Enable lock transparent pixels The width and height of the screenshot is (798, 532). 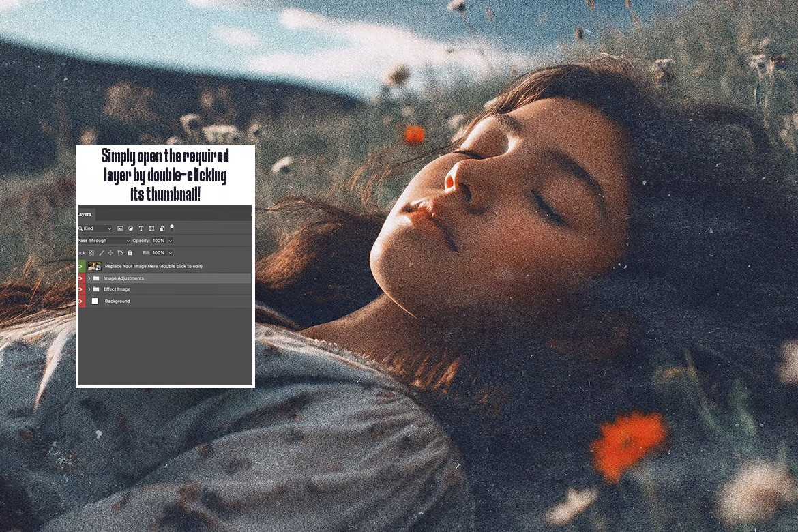91,252
